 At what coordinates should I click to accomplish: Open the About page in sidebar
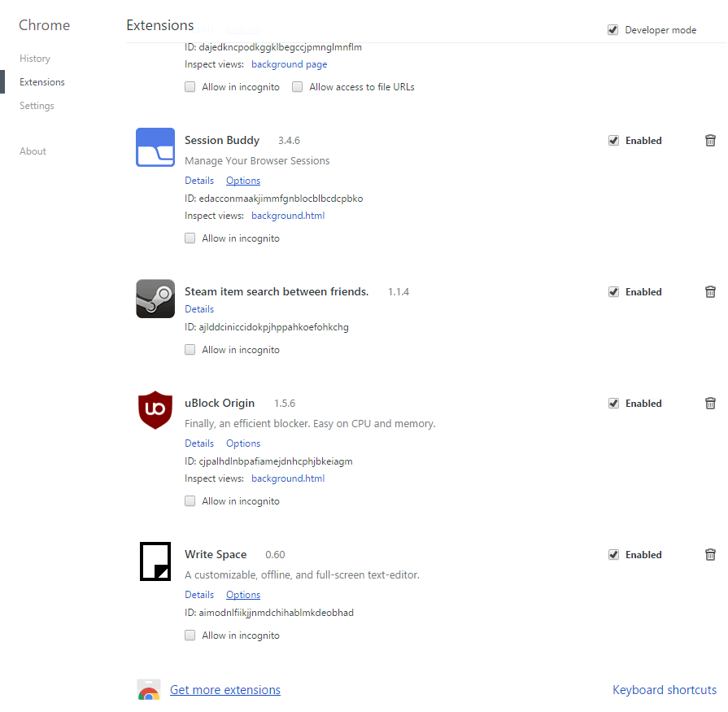33,151
